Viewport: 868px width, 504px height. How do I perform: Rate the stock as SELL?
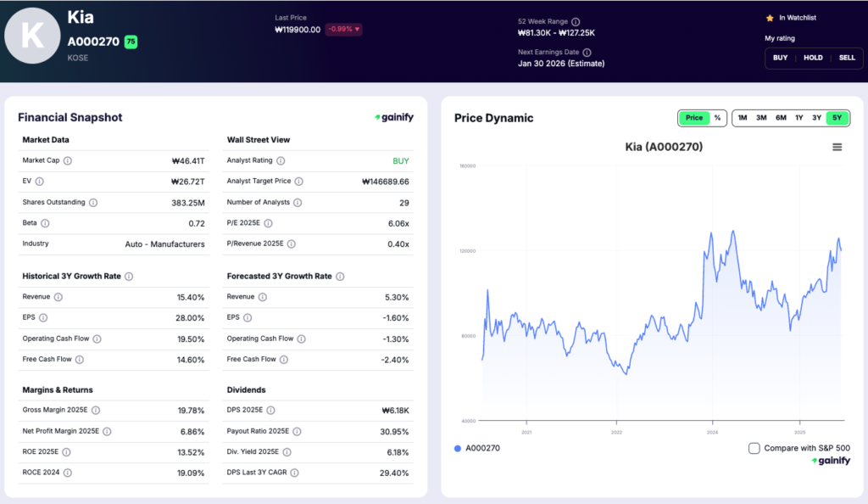tap(847, 58)
